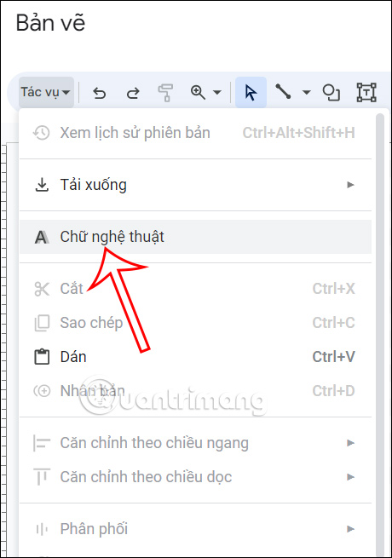Image resolution: width=392 pixels, height=558 pixels.
Task: Click the Redo arrow icon
Action: coord(133,93)
